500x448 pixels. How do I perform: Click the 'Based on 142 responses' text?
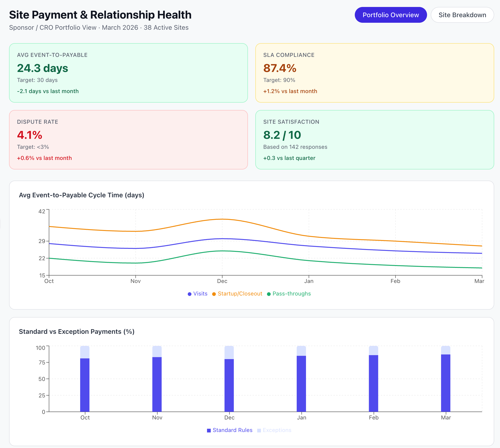click(295, 147)
